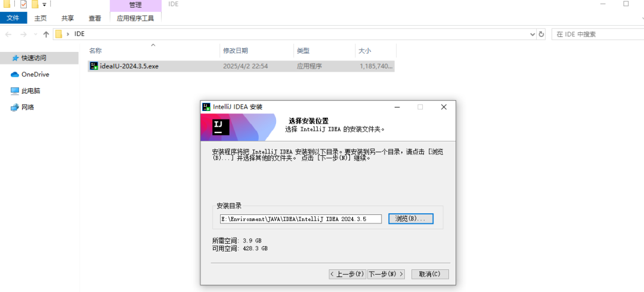Click the properties checkmark quick access icon
644x292 pixels.
pyautogui.click(x=23, y=4)
